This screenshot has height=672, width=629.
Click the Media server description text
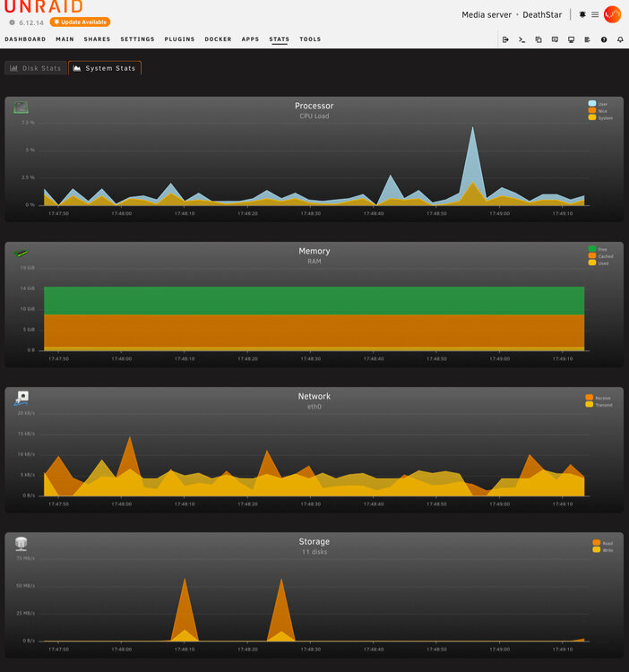coord(487,14)
